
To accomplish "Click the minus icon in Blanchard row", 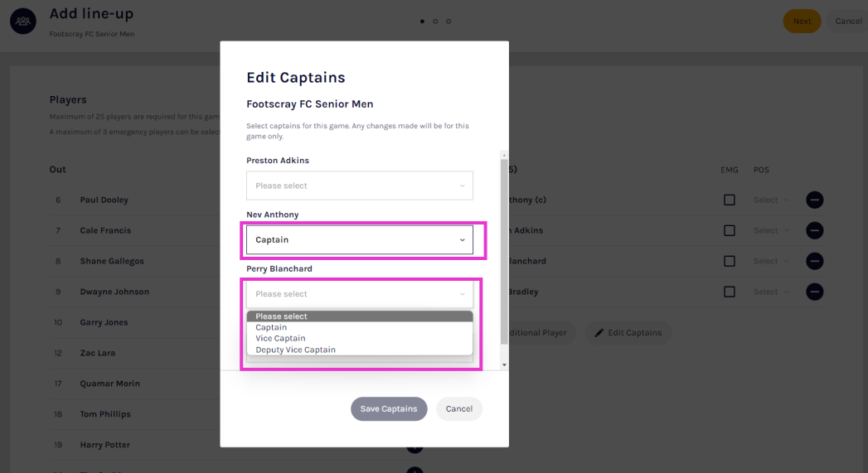I will (x=814, y=261).
